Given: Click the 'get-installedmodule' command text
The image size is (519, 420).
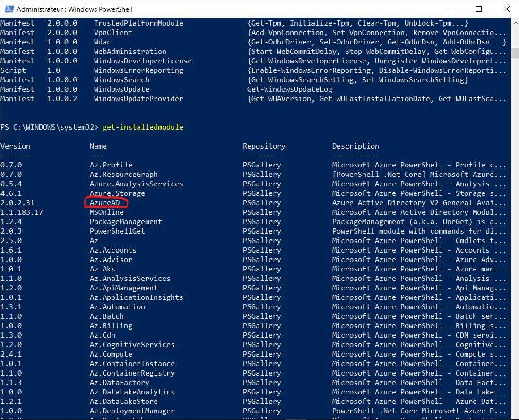Looking at the screenshot, I should tap(143, 127).
